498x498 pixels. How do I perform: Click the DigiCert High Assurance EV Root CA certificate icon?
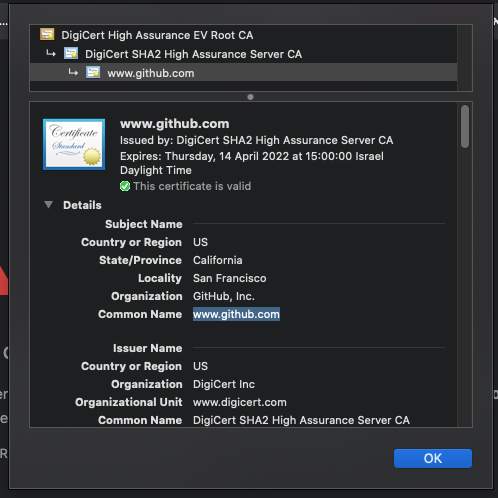point(47,34)
